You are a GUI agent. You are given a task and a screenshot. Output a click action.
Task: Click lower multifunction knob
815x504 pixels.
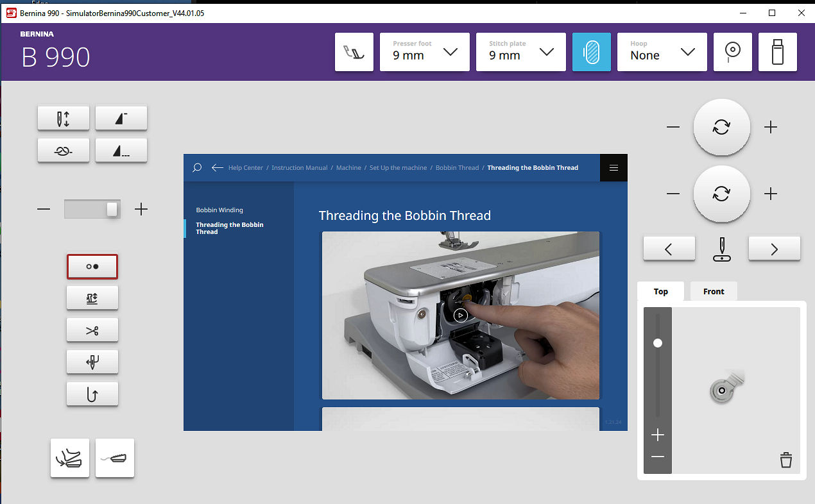pos(721,194)
